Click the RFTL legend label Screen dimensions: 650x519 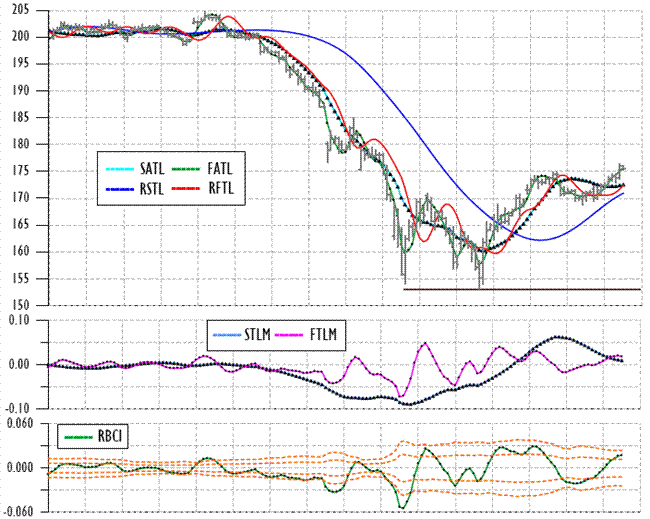(221, 188)
